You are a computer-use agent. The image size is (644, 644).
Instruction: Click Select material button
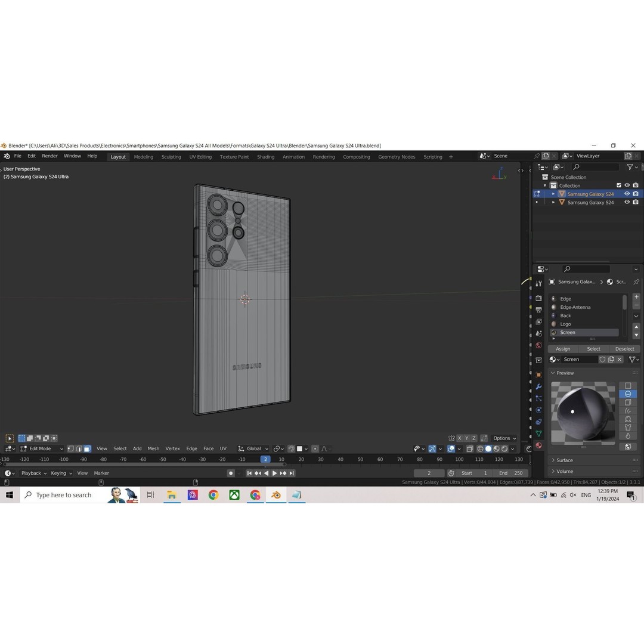click(x=593, y=349)
